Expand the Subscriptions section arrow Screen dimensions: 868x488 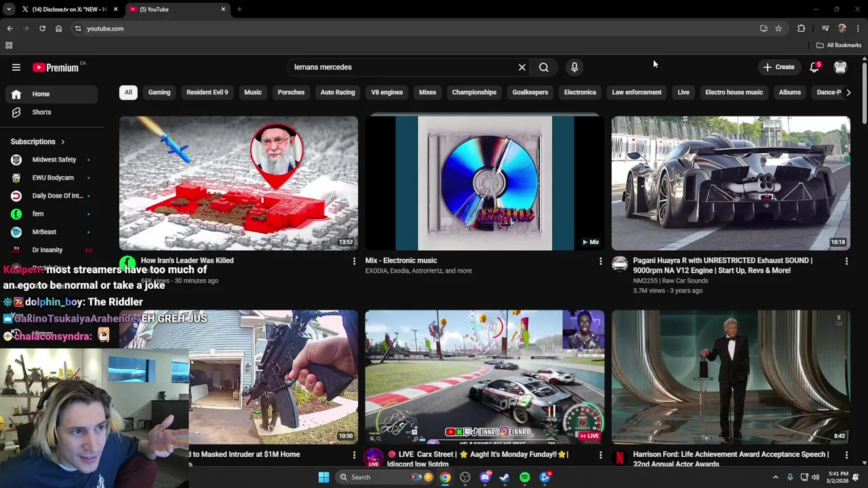tap(62, 142)
